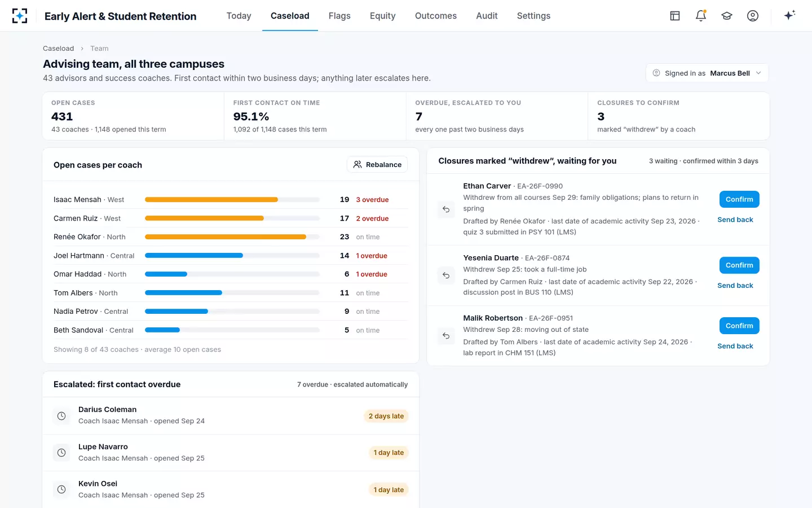The width and height of the screenshot is (812, 508).
Task: Open the Settings tab
Action: 533,16
